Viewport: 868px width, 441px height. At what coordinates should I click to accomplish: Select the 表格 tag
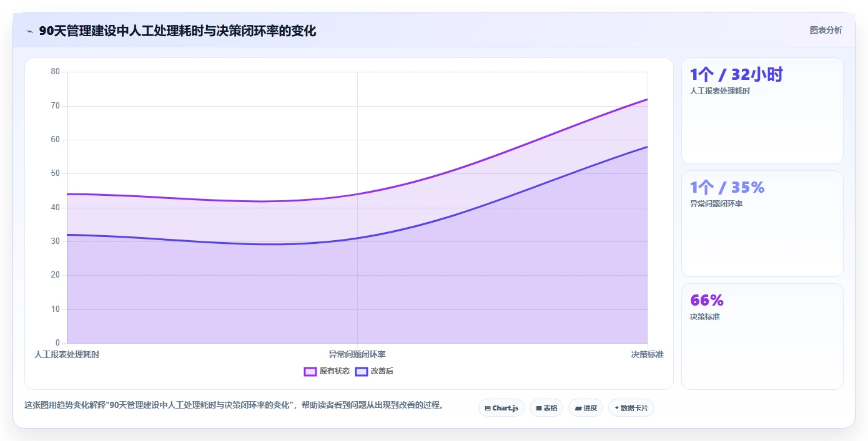tap(546, 408)
